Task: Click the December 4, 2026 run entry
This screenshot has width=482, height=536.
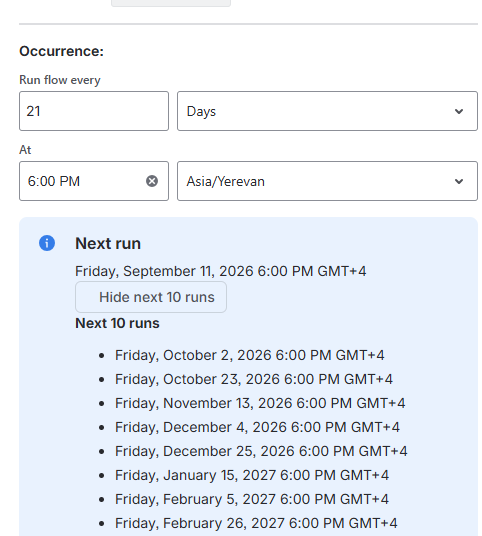Action: (257, 427)
